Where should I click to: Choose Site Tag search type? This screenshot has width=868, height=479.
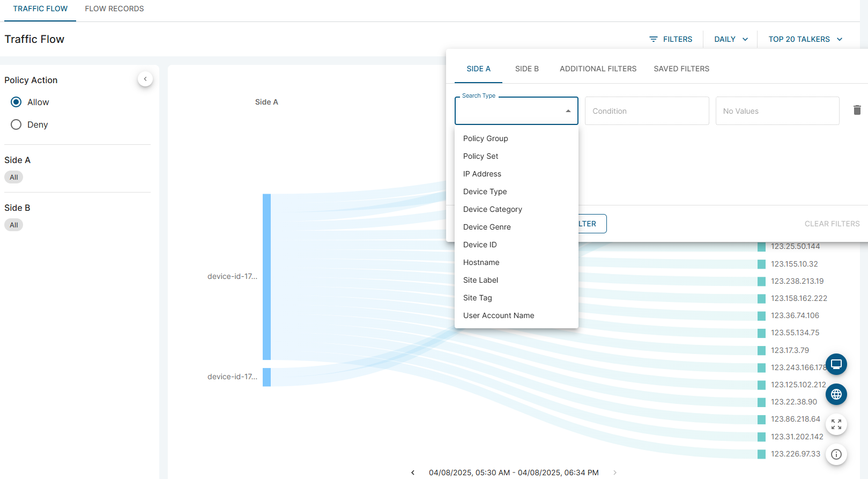point(516,298)
